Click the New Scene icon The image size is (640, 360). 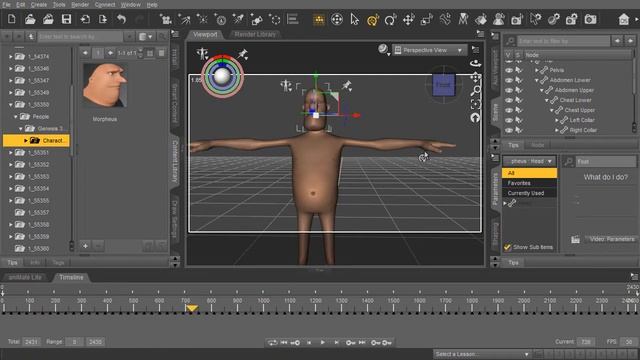click(12, 19)
